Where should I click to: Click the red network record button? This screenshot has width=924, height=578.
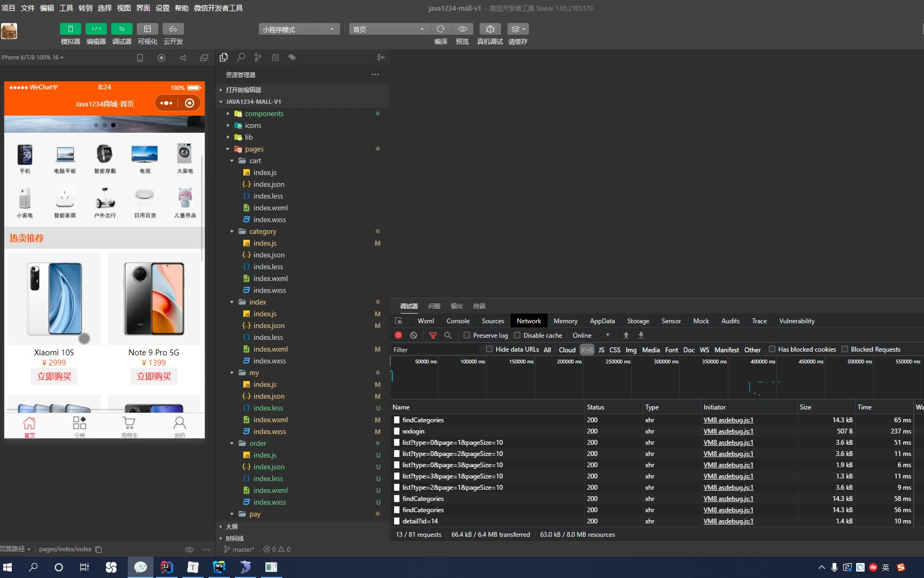click(398, 335)
